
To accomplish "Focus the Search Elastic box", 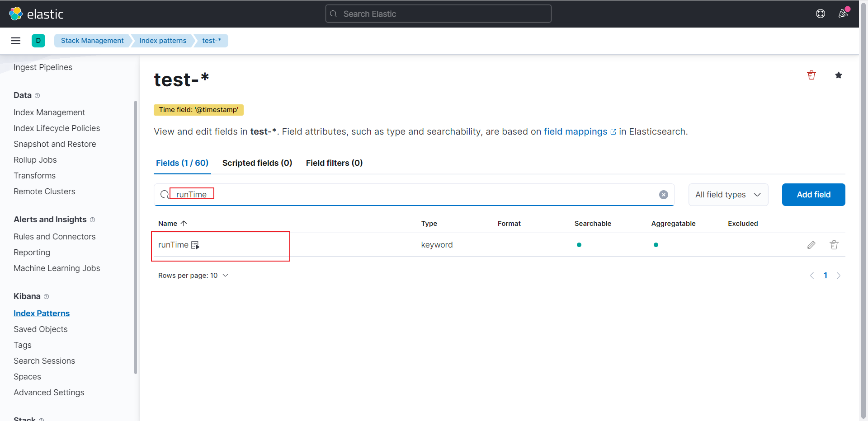I will click(x=439, y=14).
